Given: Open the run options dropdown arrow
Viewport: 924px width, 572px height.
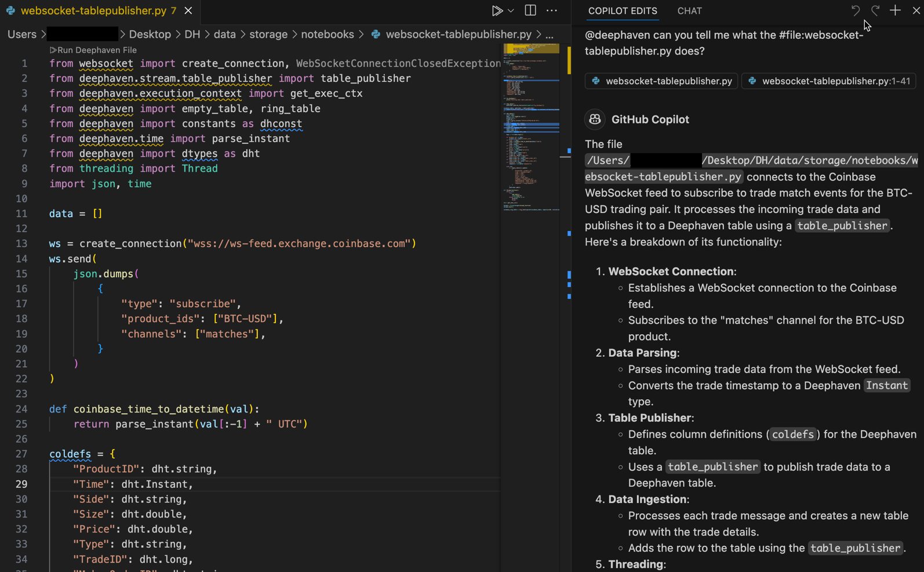Looking at the screenshot, I should [x=511, y=11].
